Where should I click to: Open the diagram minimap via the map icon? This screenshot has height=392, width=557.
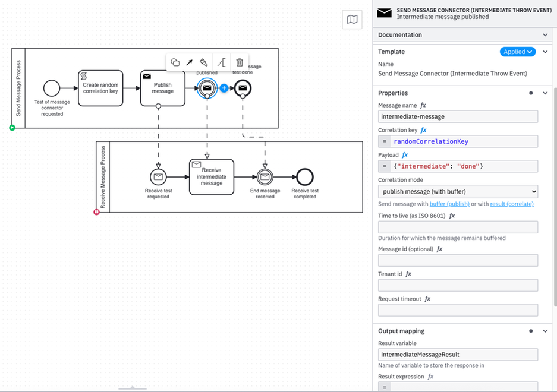click(x=352, y=19)
